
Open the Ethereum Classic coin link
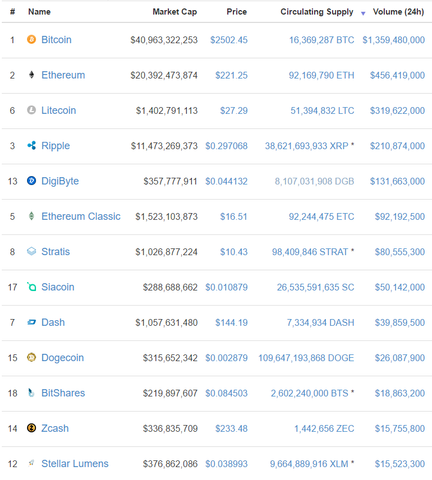tap(81, 216)
